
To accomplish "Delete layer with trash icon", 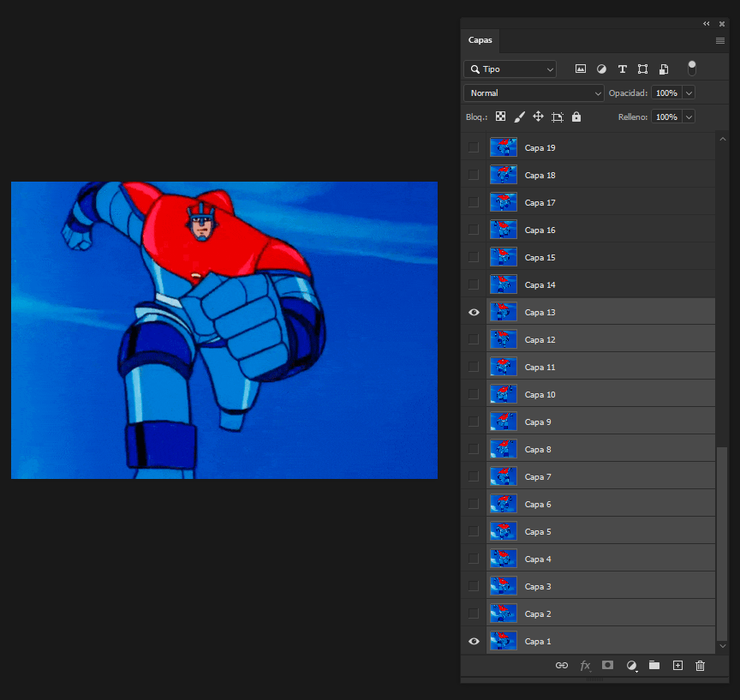I will (x=700, y=665).
